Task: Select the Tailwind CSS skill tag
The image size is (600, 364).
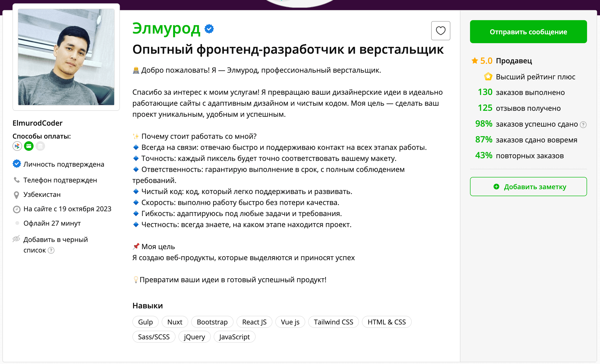Action: tap(333, 322)
